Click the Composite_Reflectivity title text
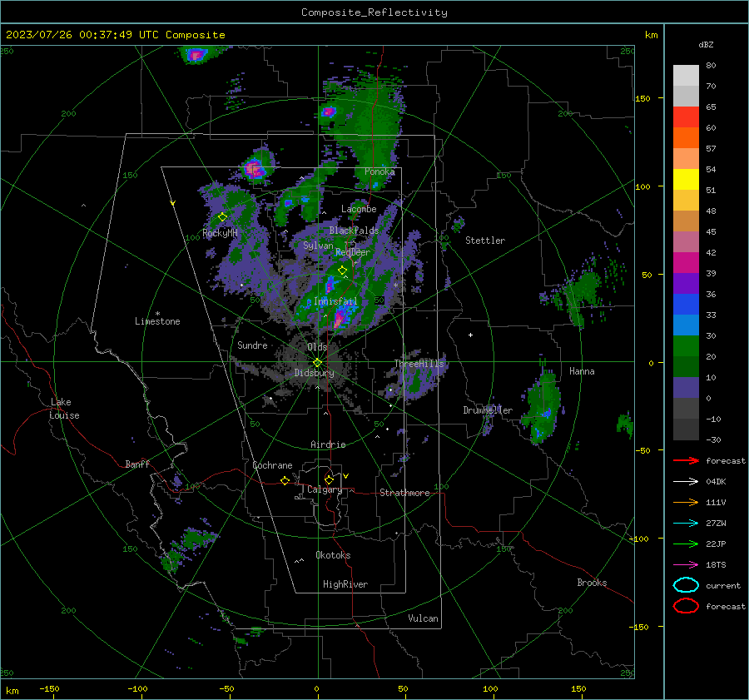This screenshot has width=749, height=700. coord(374,12)
